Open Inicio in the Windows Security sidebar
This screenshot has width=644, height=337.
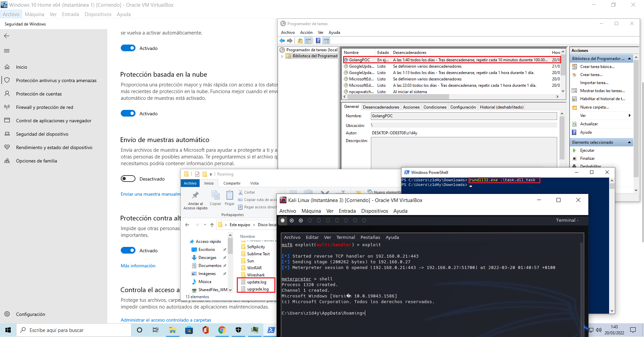(21, 67)
